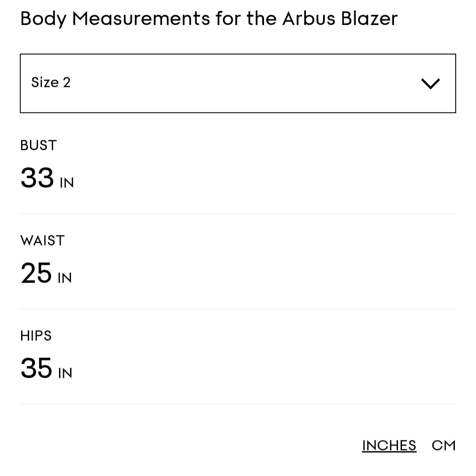Click the divider line below the waist row

coord(238,309)
